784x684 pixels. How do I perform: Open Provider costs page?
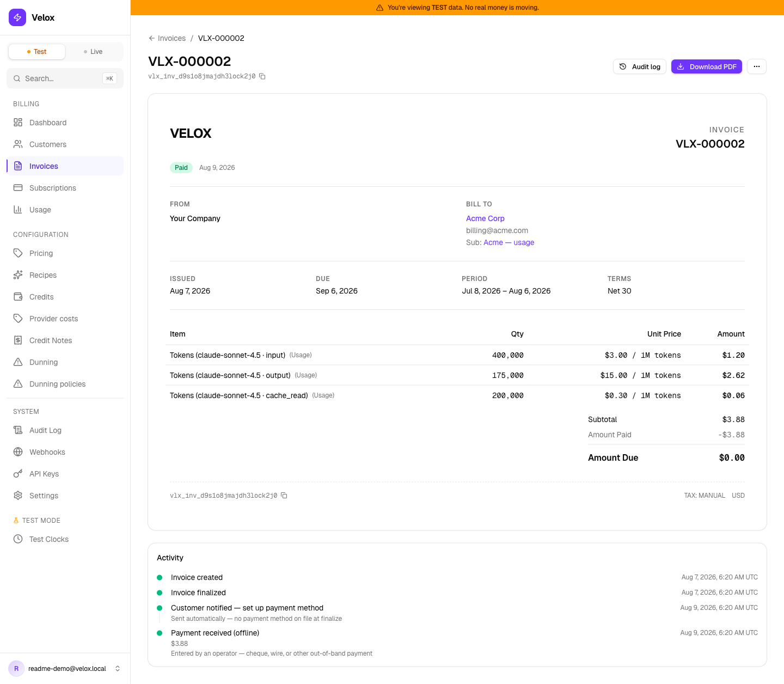[65, 319]
